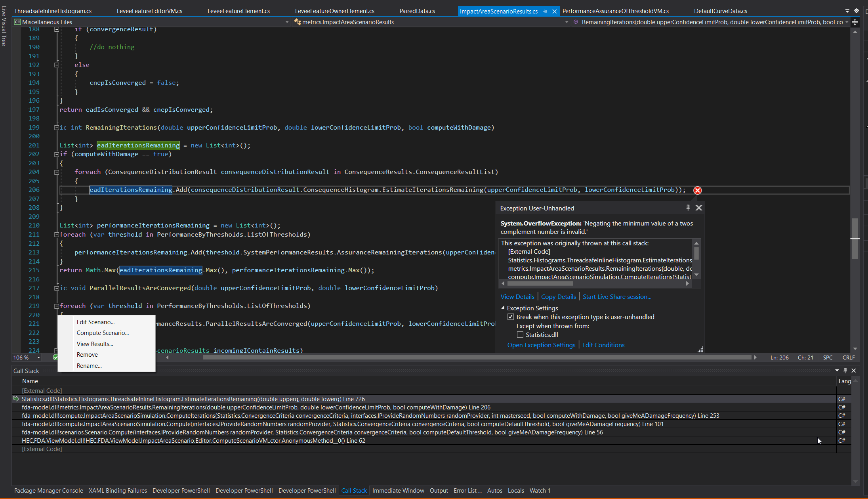Screen dimensions: 868x499
Task: Click the Copy Details link
Action: tap(558, 296)
